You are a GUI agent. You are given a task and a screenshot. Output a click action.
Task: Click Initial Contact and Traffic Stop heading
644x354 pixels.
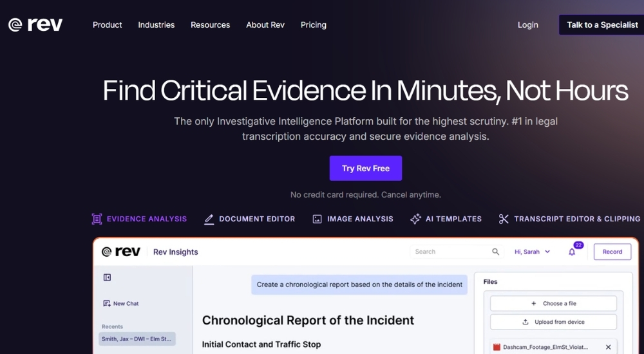point(261,344)
